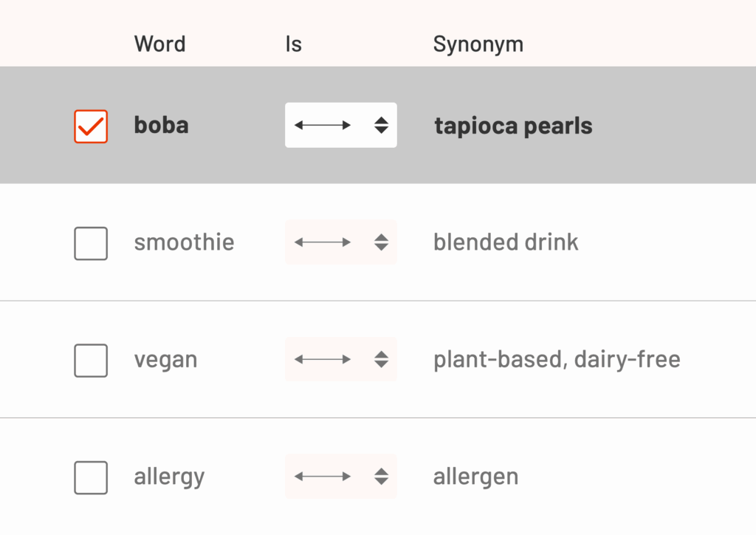This screenshot has width=756, height=535.
Task: Open the direction dropdown for boba
Action: pos(341,126)
